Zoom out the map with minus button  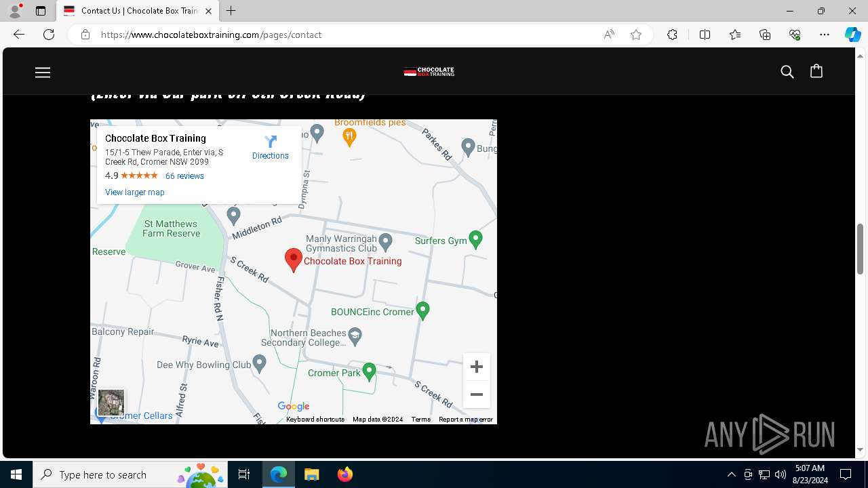pos(477,394)
